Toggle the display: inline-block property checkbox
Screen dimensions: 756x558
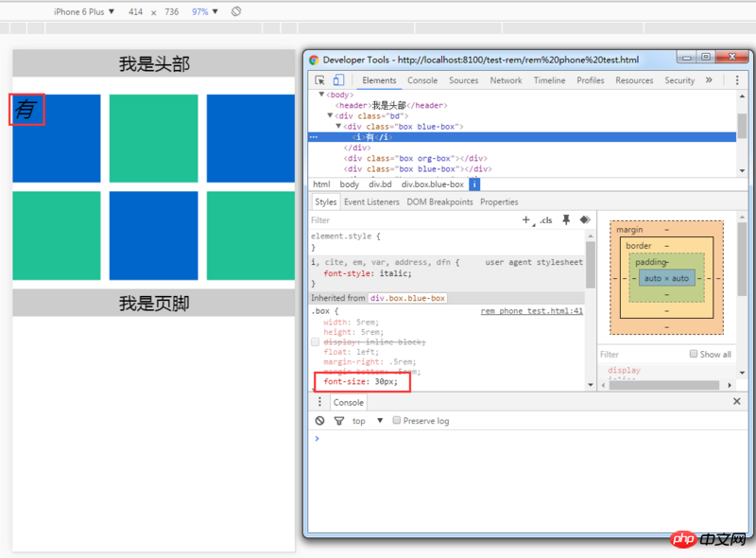pos(316,342)
